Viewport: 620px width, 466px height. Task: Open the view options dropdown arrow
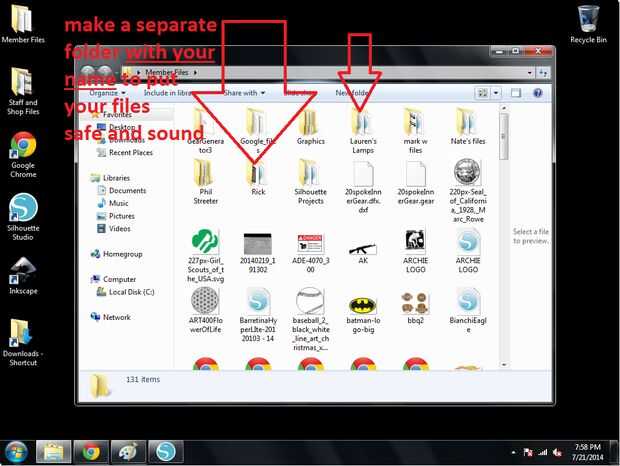pos(496,93)
